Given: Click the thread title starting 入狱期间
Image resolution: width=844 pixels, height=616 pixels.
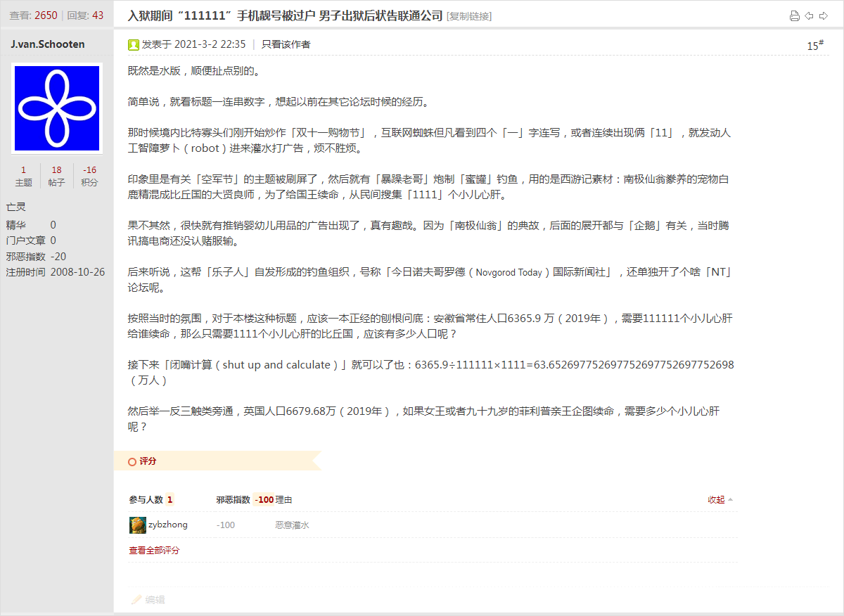Looking at the screenshot, I should [x=286, y=15].
